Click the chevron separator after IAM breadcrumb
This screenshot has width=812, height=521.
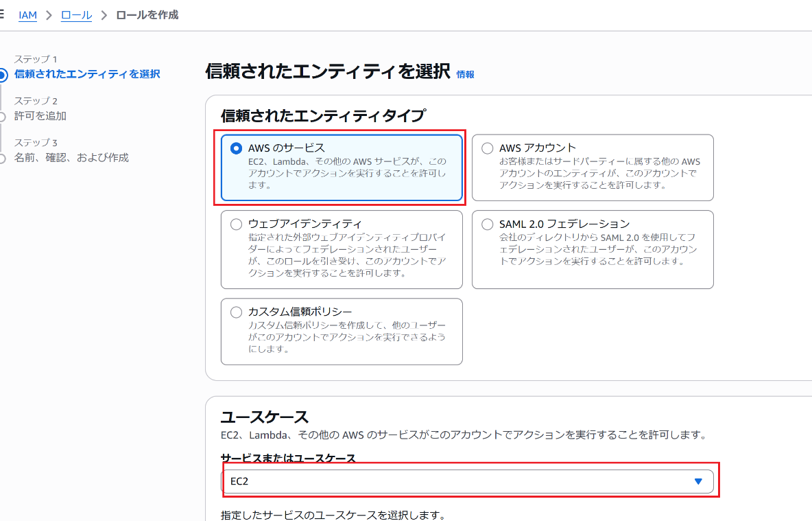[x=49, y=15]
